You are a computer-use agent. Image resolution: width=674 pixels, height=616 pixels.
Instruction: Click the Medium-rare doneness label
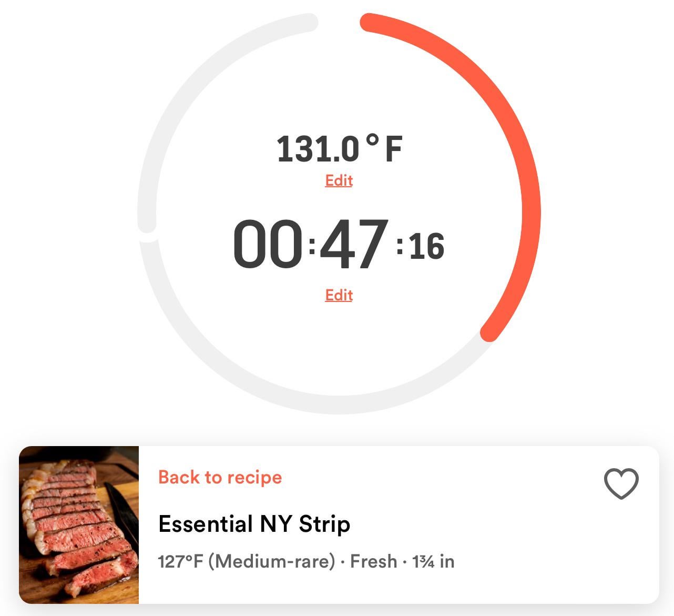pyautogui.click(x=272, y=561)
